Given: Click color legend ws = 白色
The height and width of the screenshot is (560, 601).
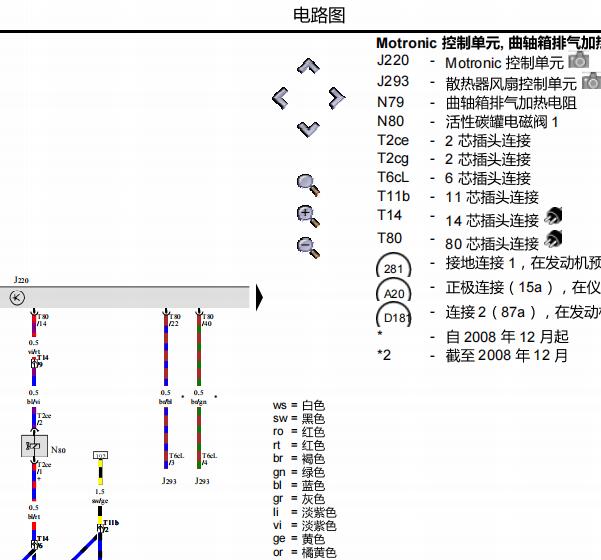Looking at the screenshot, I should click(299, 405).
